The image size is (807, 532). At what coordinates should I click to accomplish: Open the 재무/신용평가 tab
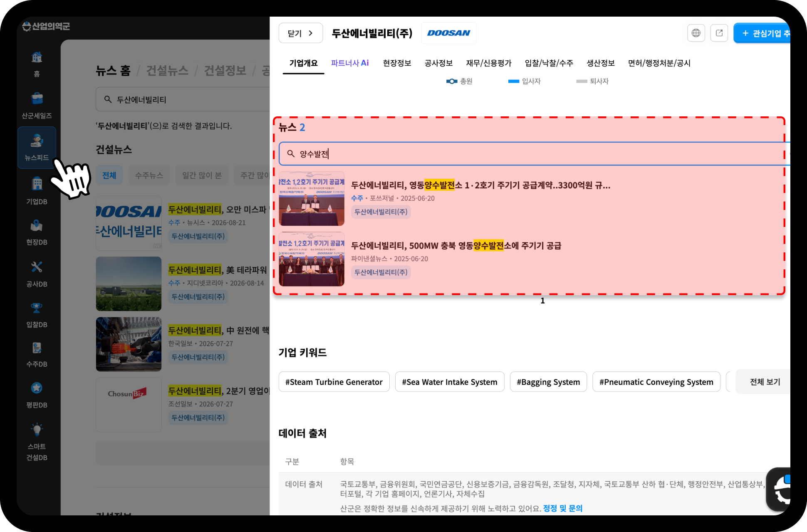coord(489,63)
